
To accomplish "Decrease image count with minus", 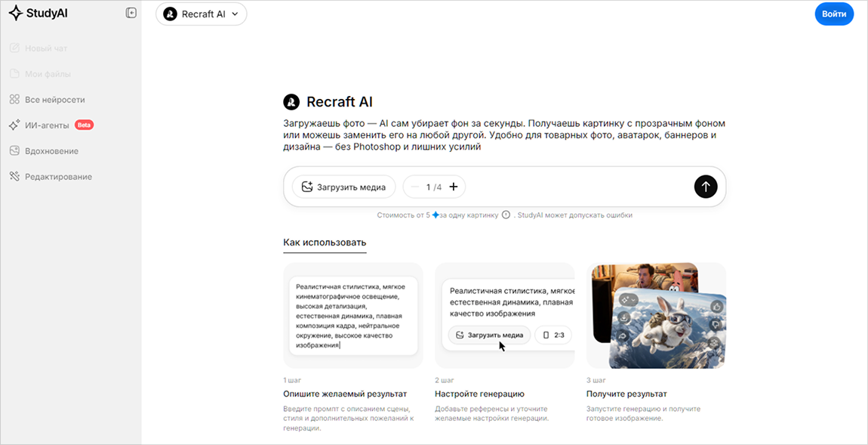I will pyautogui.click(x=415, y=187).
